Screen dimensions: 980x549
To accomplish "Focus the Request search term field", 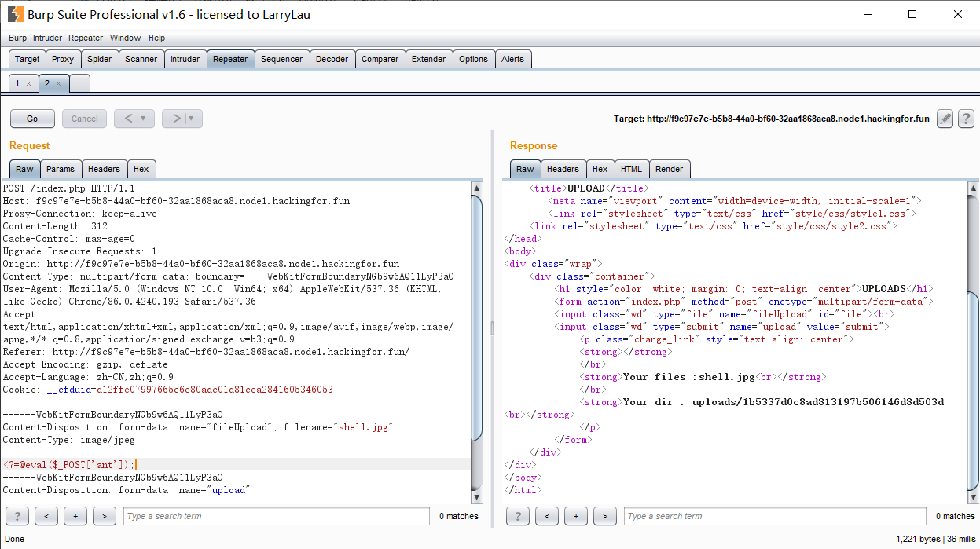I will (x=277, y=516).
